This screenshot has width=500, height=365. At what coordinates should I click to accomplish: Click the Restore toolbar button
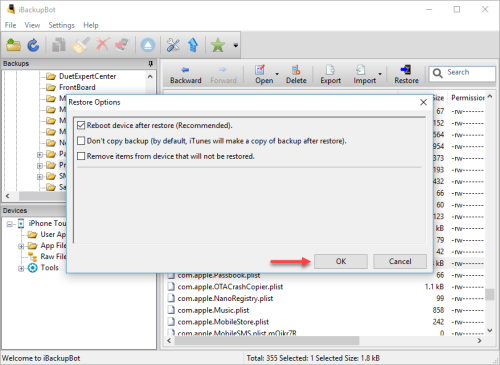click(406, 75)
